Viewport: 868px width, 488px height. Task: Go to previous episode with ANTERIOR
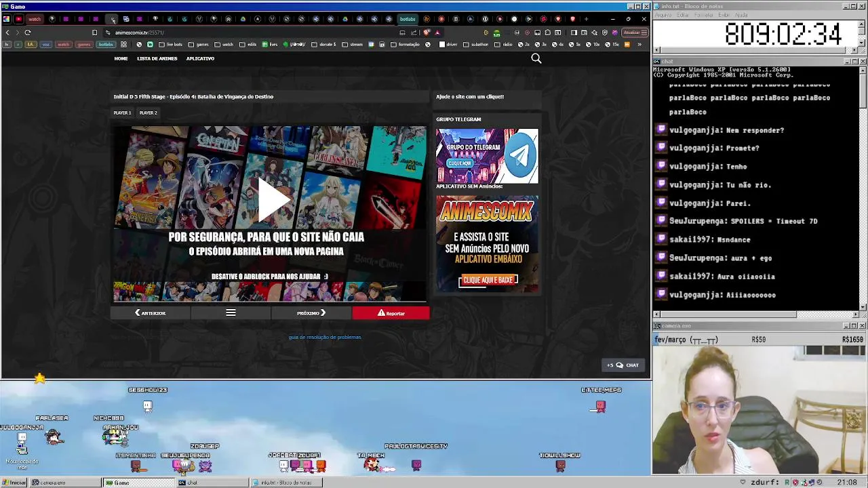151,312
